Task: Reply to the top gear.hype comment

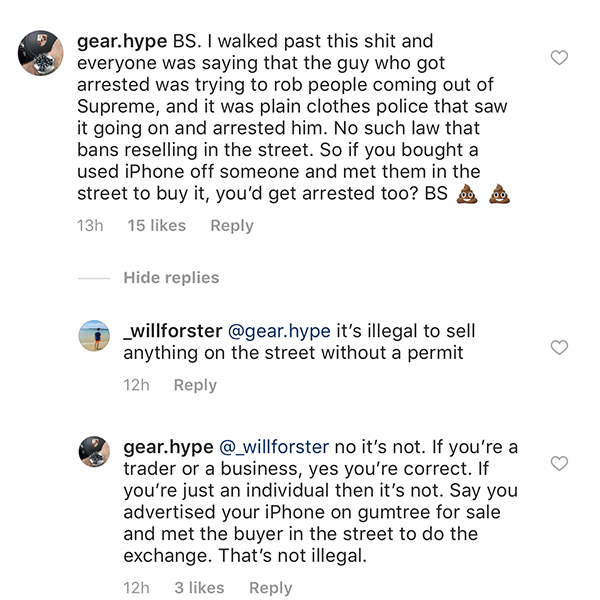Action: 232,226
